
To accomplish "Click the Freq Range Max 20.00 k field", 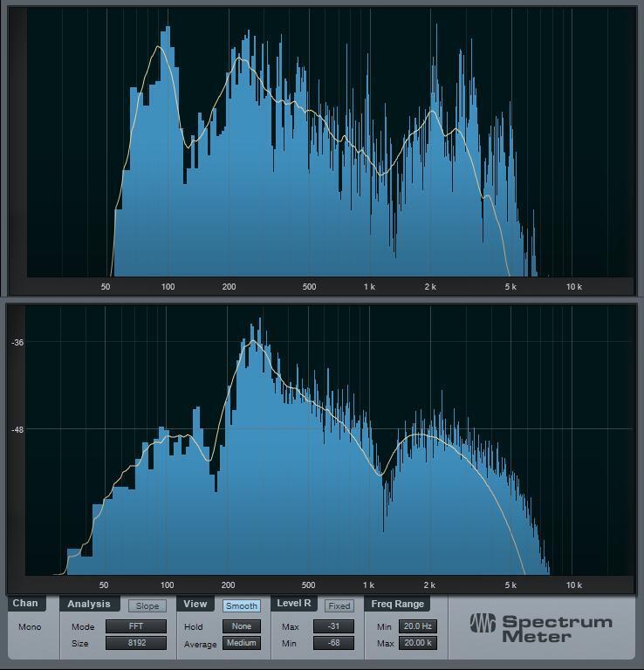I will (x=417, y=643).
